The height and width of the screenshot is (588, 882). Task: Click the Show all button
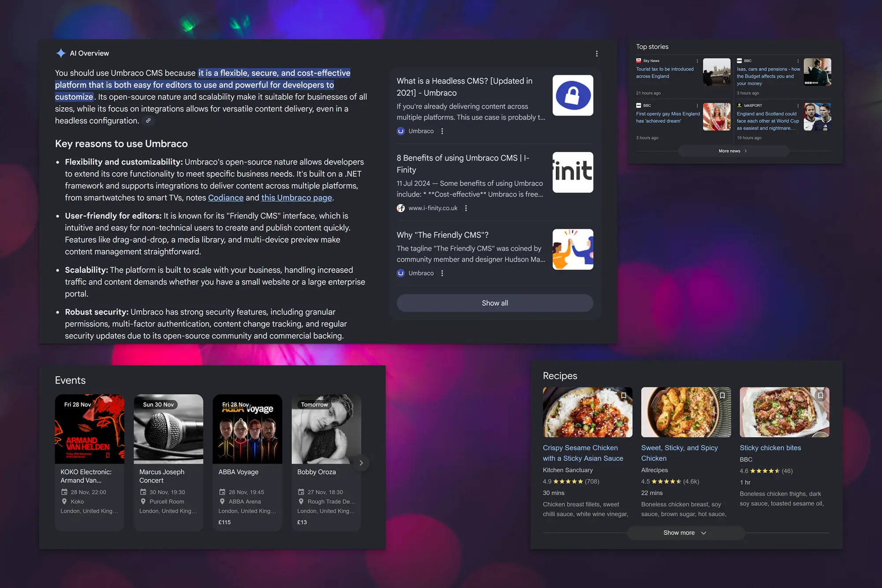click(494, 303)
